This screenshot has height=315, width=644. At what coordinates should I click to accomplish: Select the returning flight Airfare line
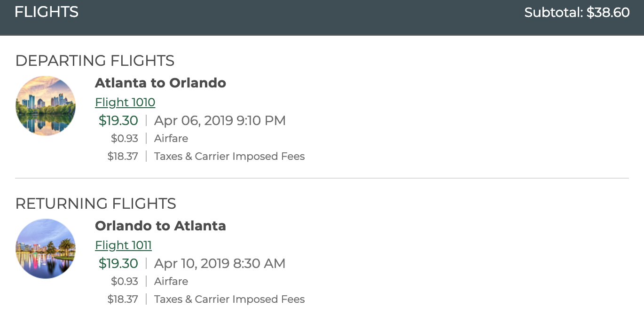click(x=171, y=281)
